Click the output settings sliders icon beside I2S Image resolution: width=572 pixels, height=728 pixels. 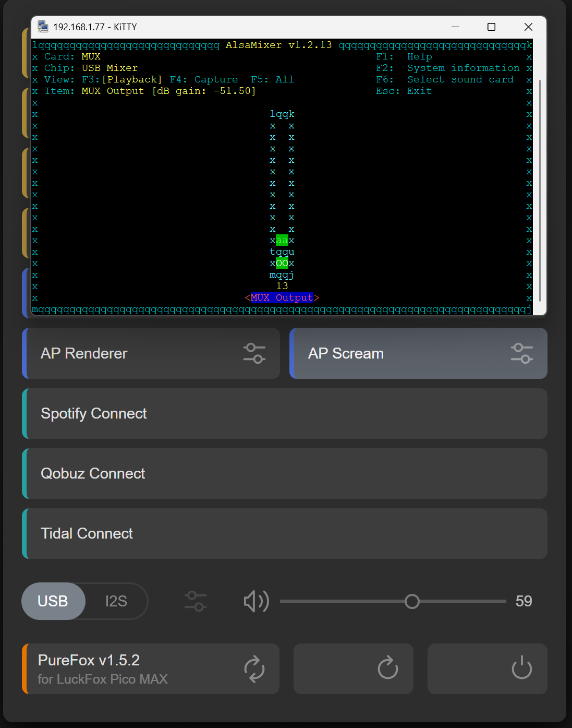(x=196, y=601)
